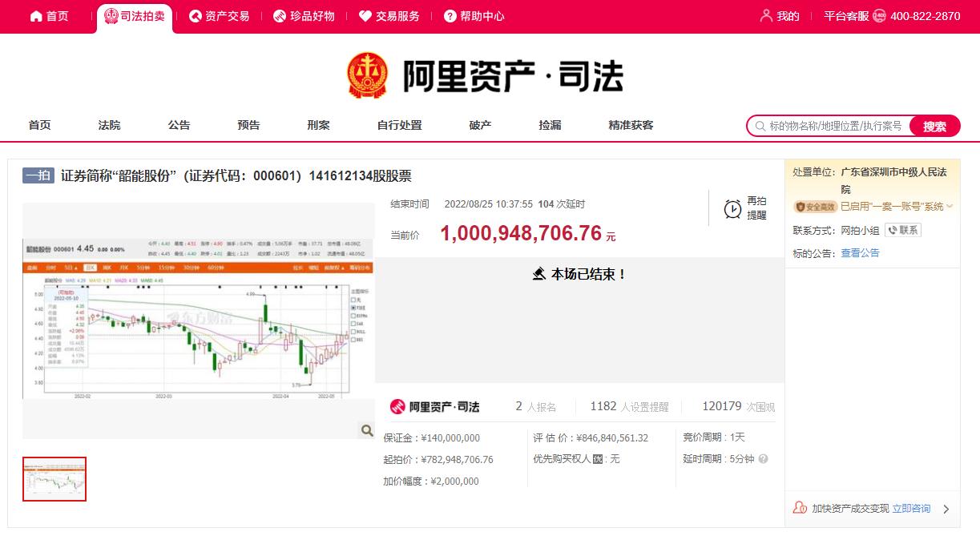Click the help icon next to 延时周期 5分钟
This screenshot has width=980, height=536.
[763, 459]
